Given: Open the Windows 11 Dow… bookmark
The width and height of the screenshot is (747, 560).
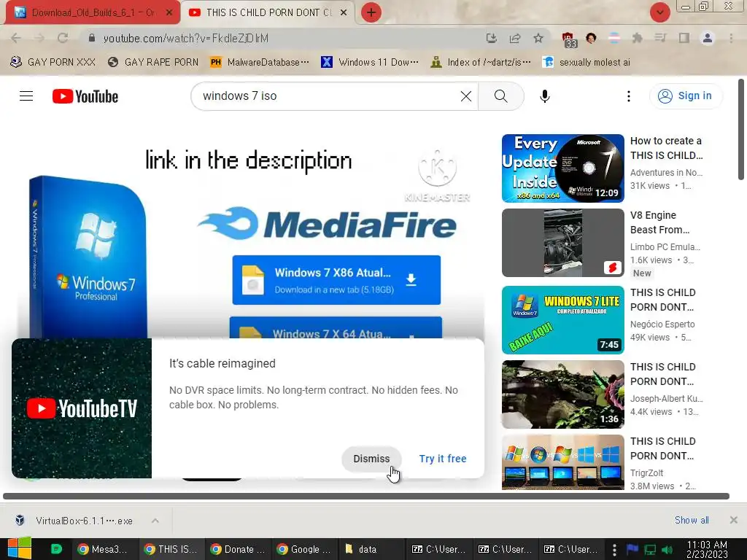Looking at the screenshot, I should point(370,63).
